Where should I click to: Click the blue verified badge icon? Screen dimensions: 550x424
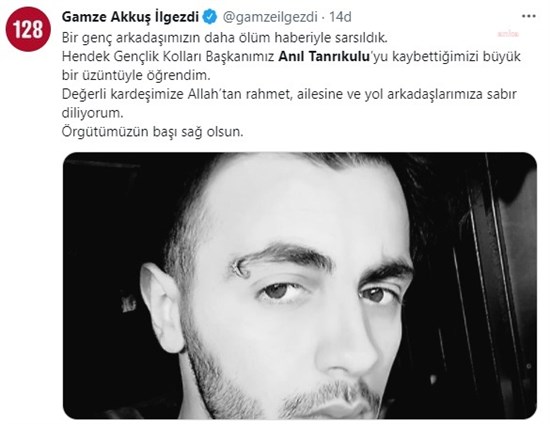210,17
